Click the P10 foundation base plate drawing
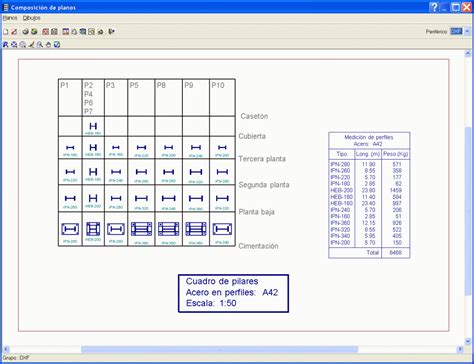 [222, 229]
